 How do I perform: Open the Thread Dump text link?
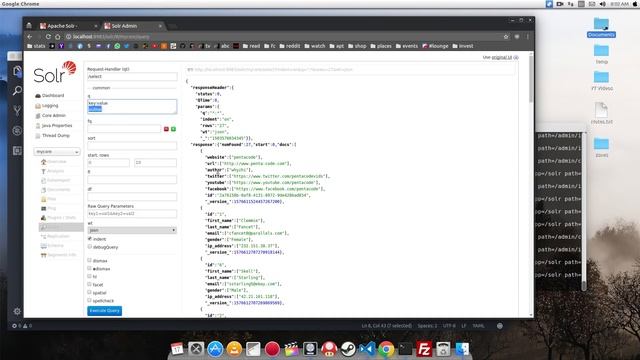click(x=56, y=136)
